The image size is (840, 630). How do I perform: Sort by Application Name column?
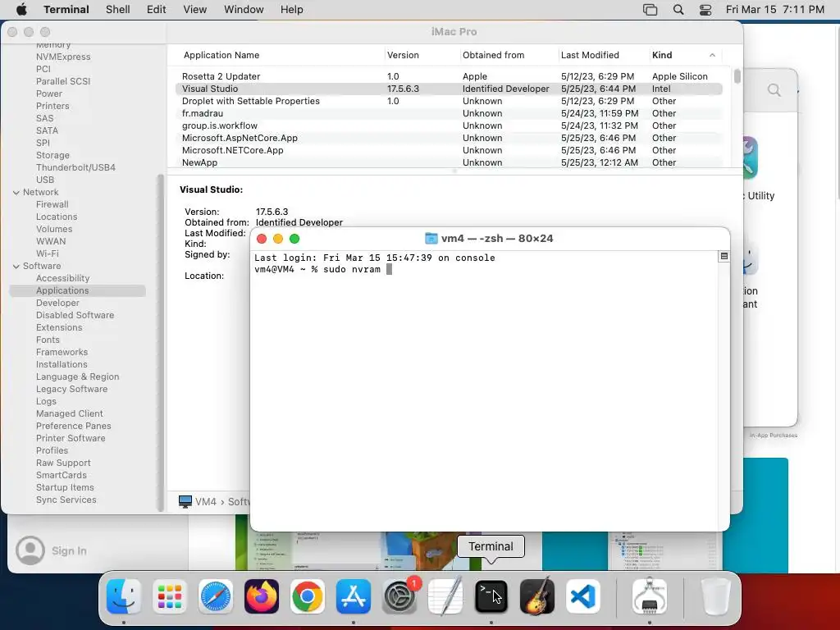[221, 55]
